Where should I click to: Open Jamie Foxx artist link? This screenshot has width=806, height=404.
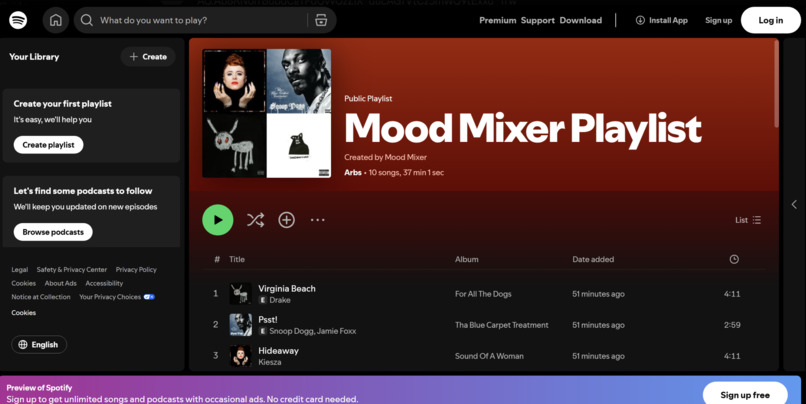(337, 331)
